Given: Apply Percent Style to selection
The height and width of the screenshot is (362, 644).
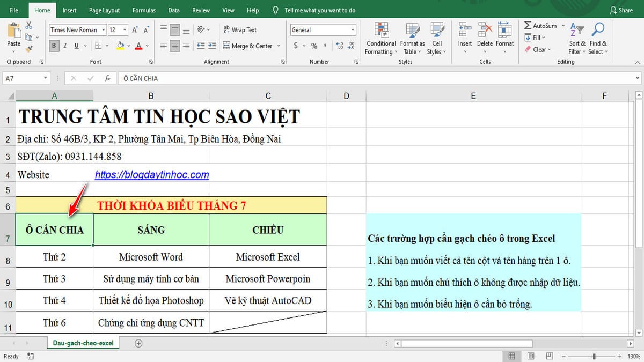Looking at the screenshot, I should click(x=314, y=47).
